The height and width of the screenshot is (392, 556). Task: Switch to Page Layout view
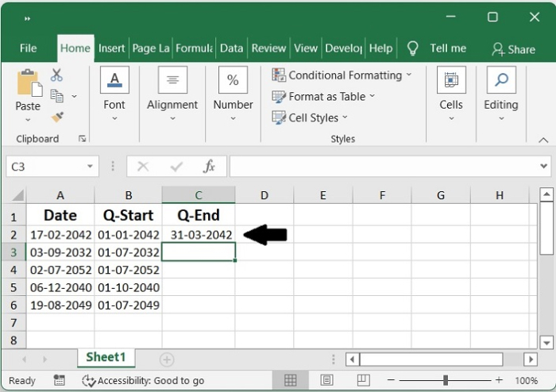click(x=327, y=381)
